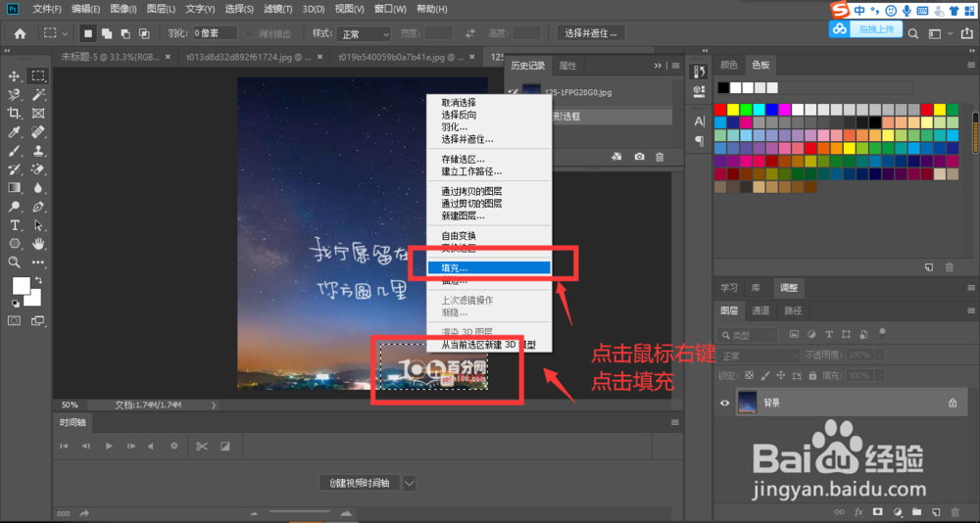Open the 不透明度 opacity dropdown arrow

[x=879, y=355]
